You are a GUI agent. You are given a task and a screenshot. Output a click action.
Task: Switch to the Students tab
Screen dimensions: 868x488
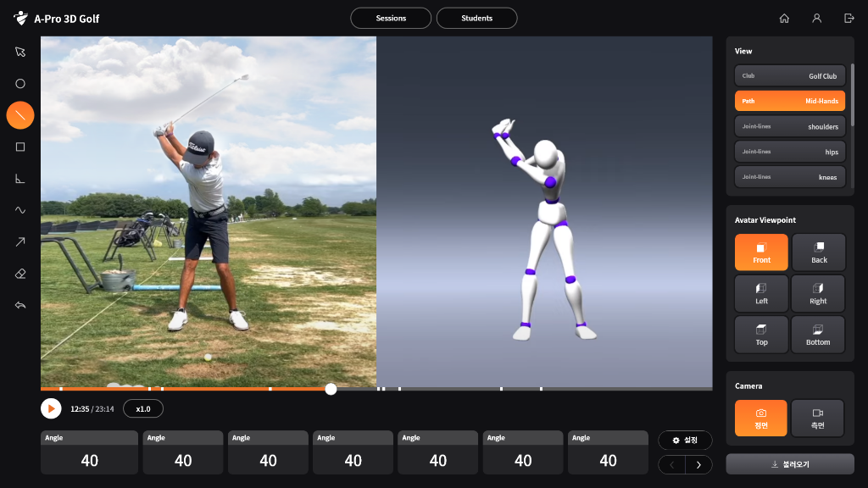(x=476, y=18)
